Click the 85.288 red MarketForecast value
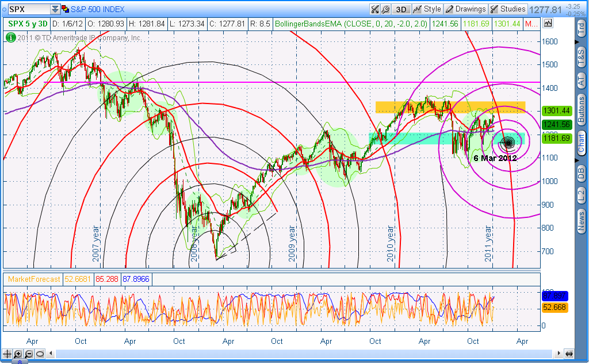 point(106,279)
